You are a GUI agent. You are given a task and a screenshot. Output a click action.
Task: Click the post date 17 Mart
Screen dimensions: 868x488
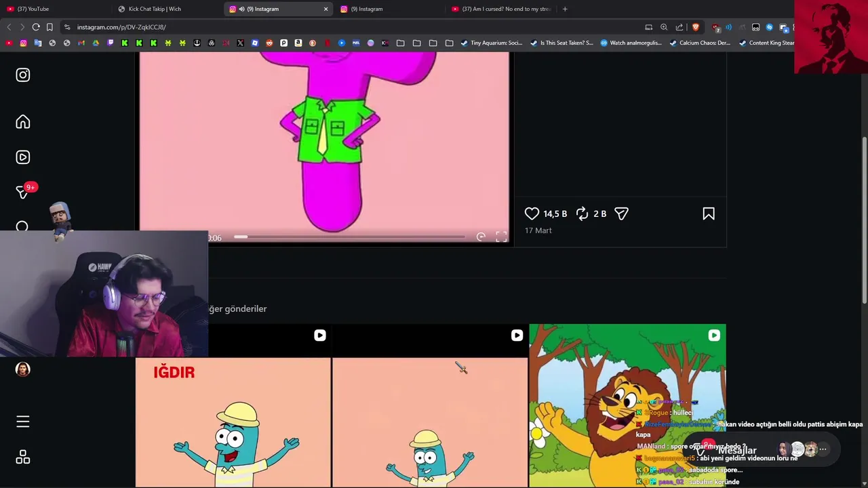(x=538, y=230)
